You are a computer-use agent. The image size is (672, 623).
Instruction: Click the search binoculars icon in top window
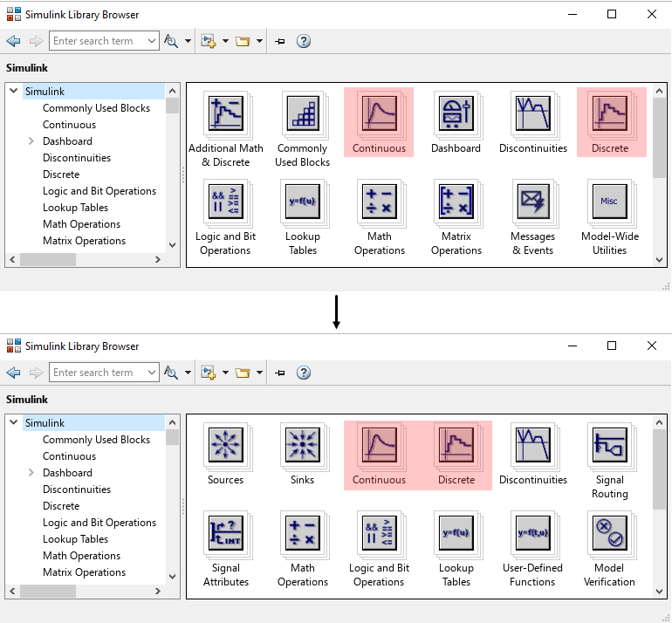pyautogui.click(x=171, y=41)
